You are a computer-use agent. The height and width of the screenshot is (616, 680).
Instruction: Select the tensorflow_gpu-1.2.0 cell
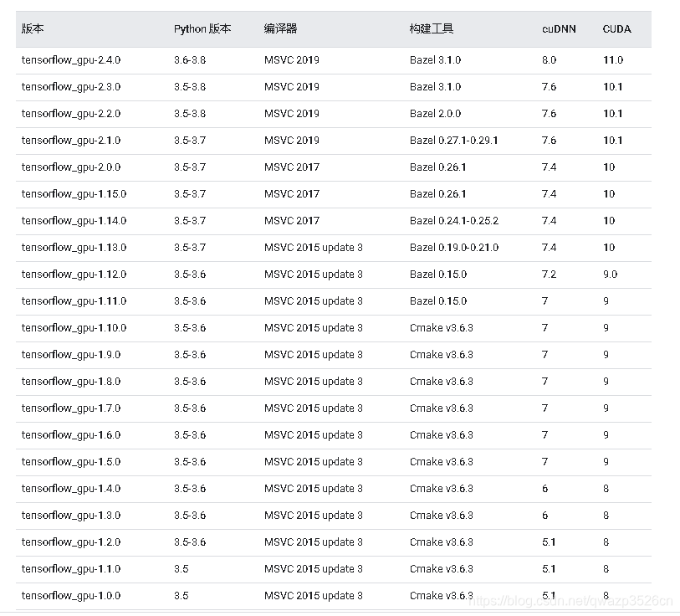pyautogui.click(x=71, y=542)
